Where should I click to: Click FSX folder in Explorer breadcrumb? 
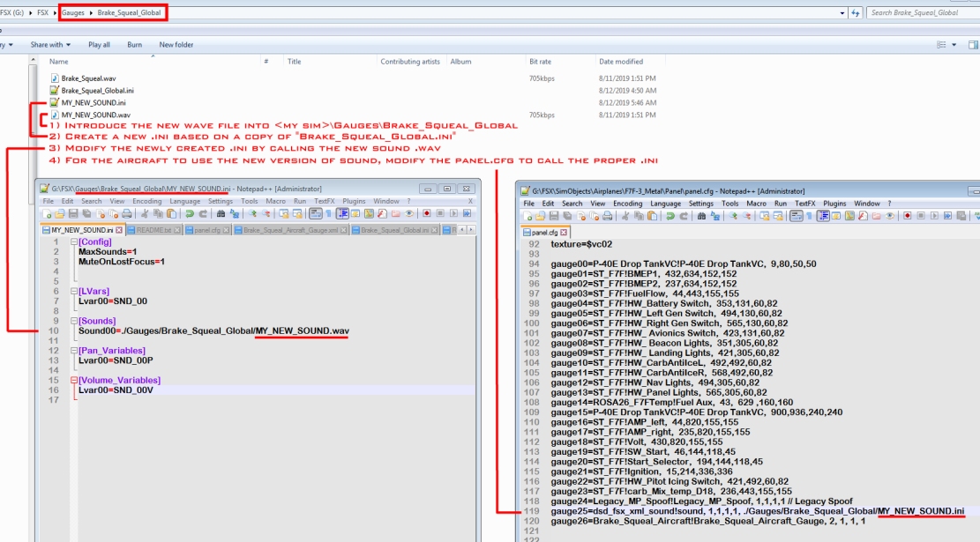point(42,12)
